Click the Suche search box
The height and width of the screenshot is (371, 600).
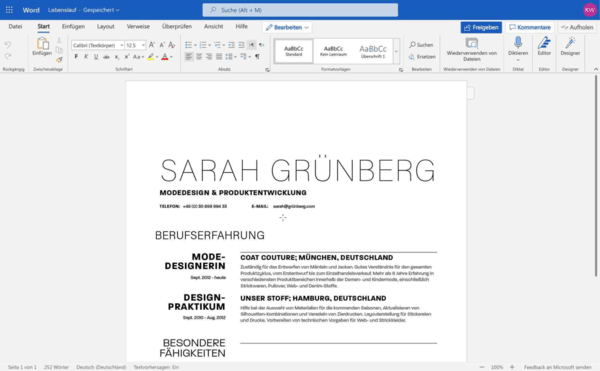point(300,10)
